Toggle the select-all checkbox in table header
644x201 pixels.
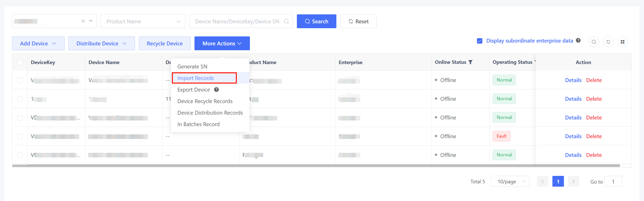pyautogui.click(x=20, y=62)
